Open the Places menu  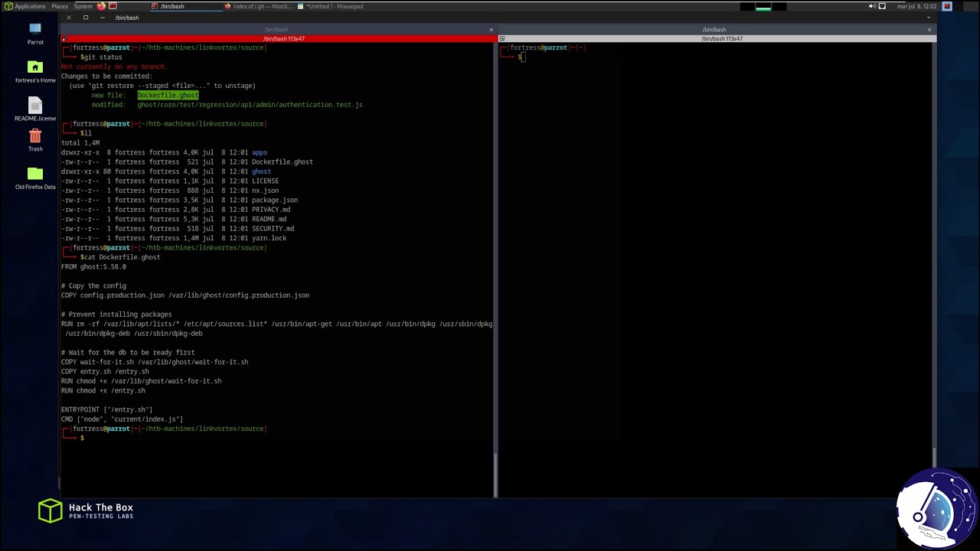[60, 6]
